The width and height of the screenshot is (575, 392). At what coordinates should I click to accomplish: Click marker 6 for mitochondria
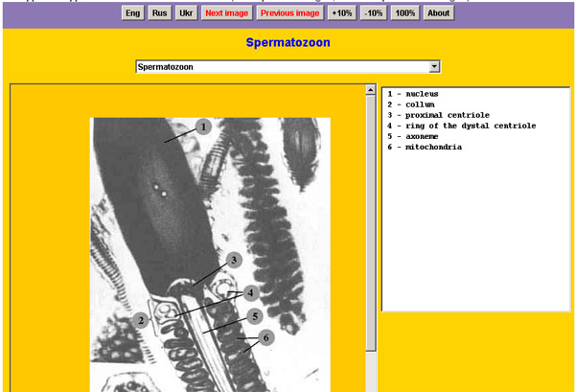(267, 336)
